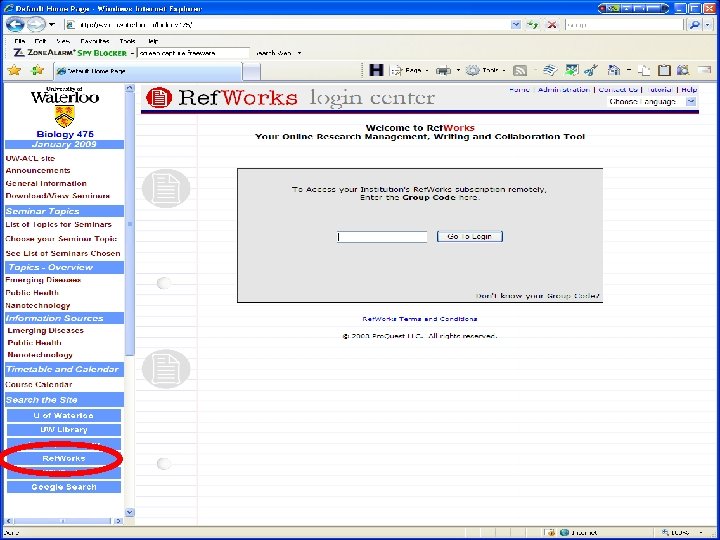Click the Favorites Center star icon
Viewport: 720px width, 540px height.
pyautogui.click(x=14, y=70)
